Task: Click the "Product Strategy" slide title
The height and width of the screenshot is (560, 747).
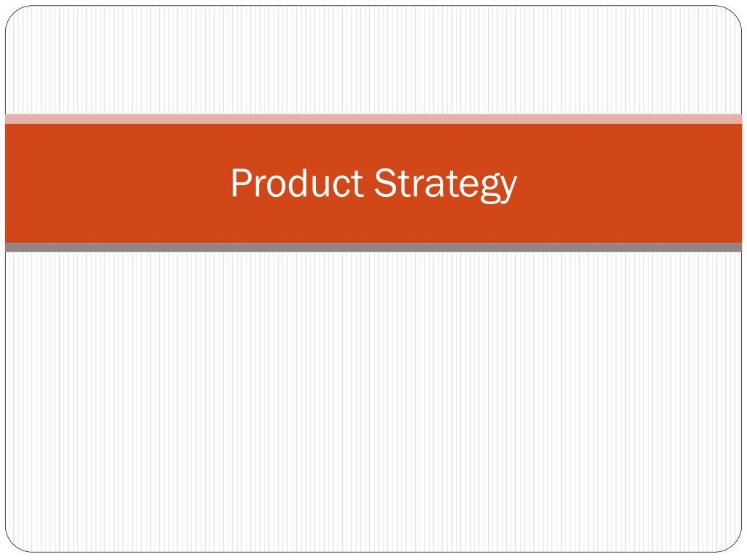Action: pyautogui.click(x=373, y=183)
